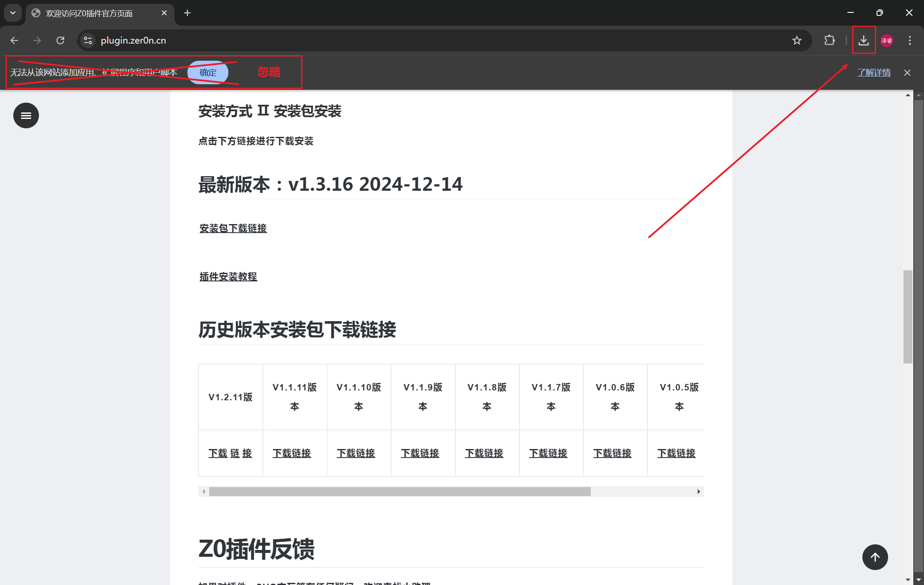Reload the page
Screen dimensions: 924x585
tap(60, 40)
